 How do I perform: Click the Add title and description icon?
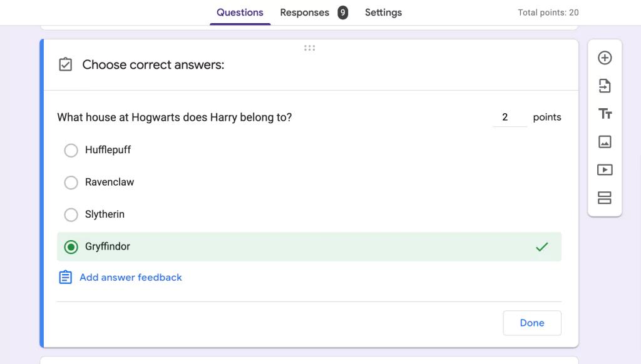click(605, 114)
